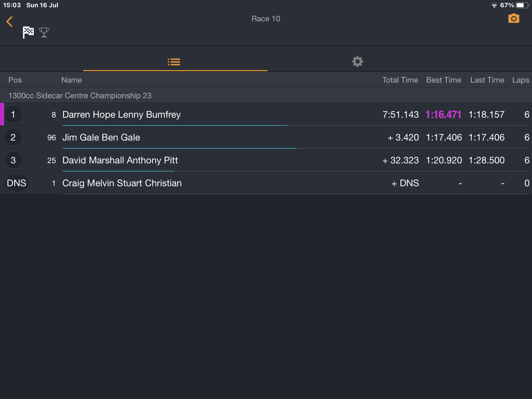
Task: Tap the Race 10 title
Action: pyautogui.click(x=266, y=19)
